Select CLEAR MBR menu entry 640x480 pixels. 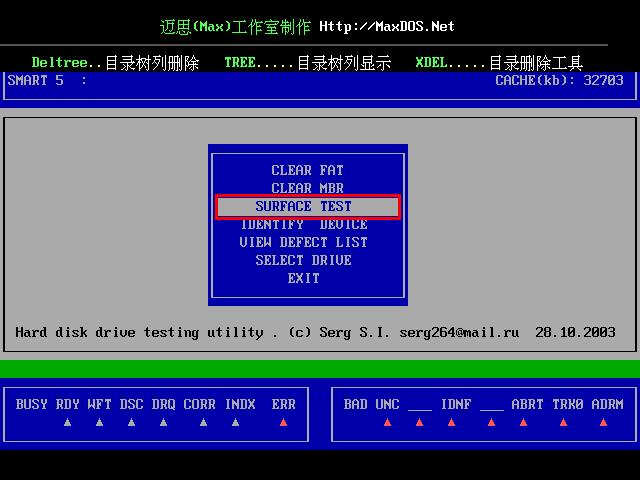click(307, 188)
